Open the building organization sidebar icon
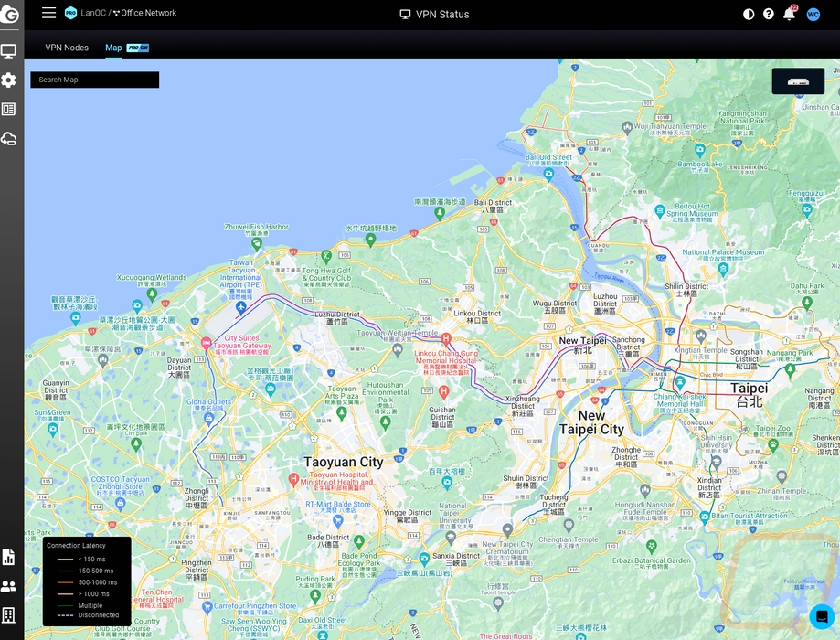This screenshot has height=640, width=840. coord(8,614)
